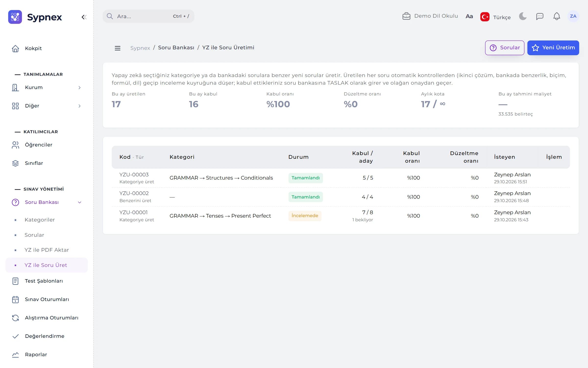This screenshot has height=368, width=588.
Task: Open row YZU-00003
Action: 341,178
